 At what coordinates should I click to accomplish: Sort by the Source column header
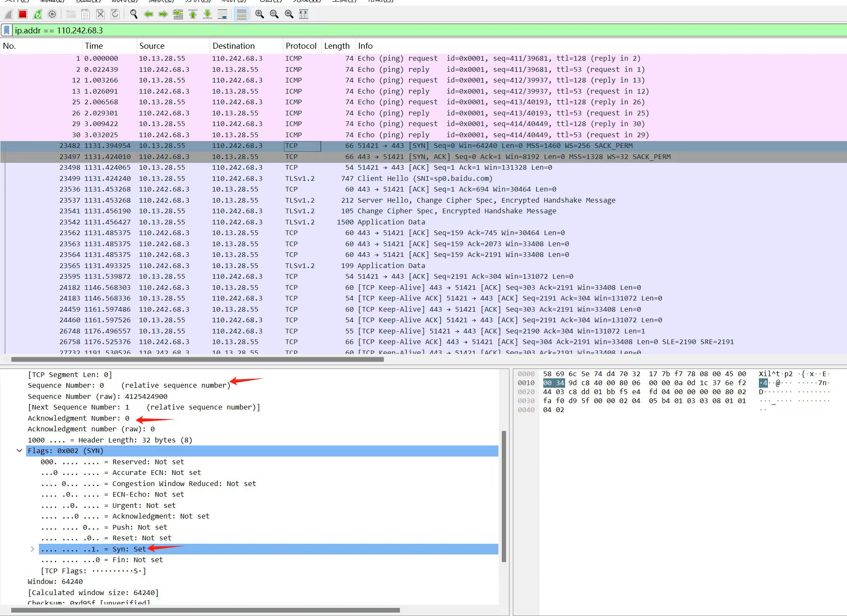173,46
